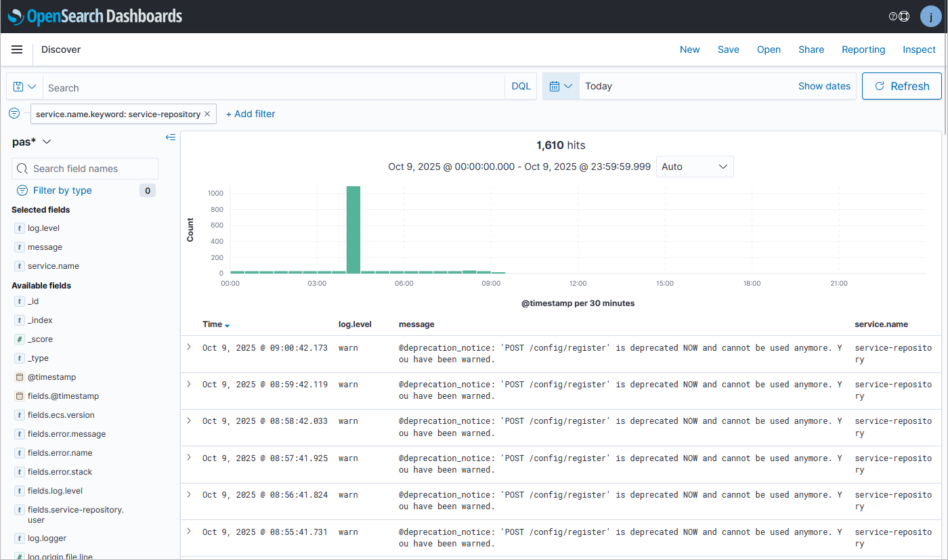Open the Reporting menu
The width and height of the screenshot is (948, 560).
click(x=863, y=49)
